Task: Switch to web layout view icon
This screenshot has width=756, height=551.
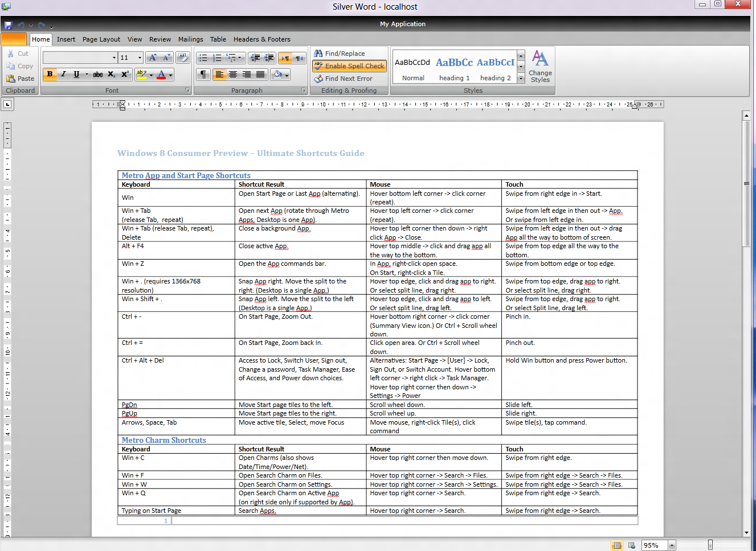Action: [631, 545]
